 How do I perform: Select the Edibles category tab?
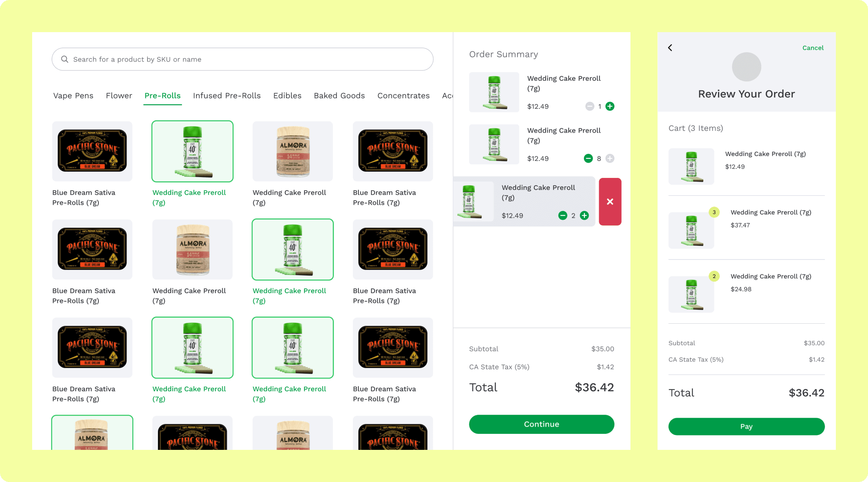pyautogui.click(x=287, y=96)
